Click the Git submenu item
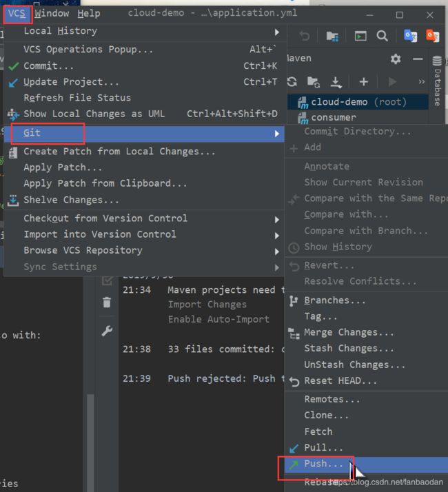Image resolution: width=448 pixels, height=492 pixels. tap(144, 134)
